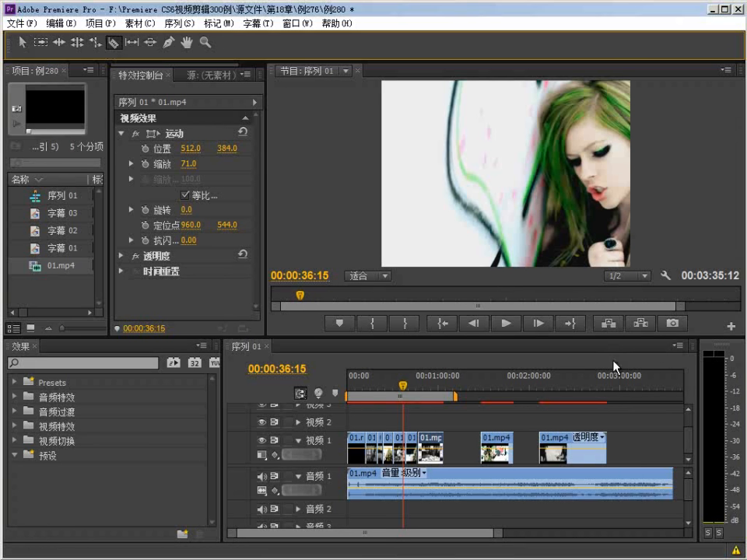Select the Rolling Edit tool

[77, 42]
